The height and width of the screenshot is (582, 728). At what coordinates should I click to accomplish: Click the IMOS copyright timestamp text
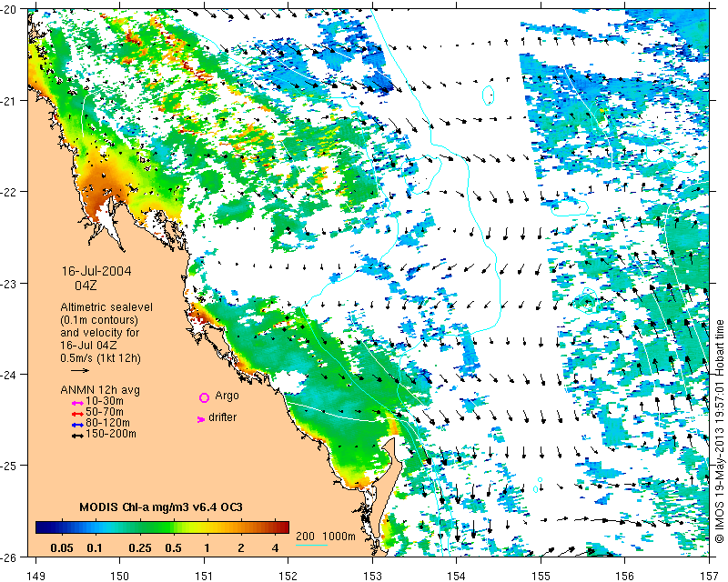[x=719, y=430]
